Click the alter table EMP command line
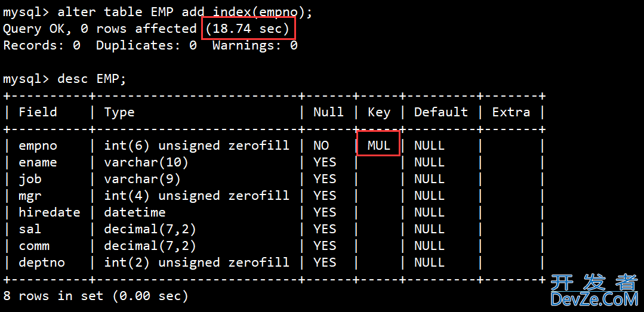 tap(158, 13)
